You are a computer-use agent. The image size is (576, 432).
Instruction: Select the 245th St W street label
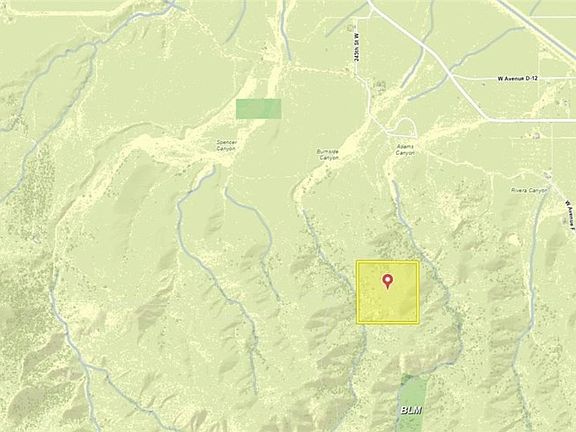357,48
